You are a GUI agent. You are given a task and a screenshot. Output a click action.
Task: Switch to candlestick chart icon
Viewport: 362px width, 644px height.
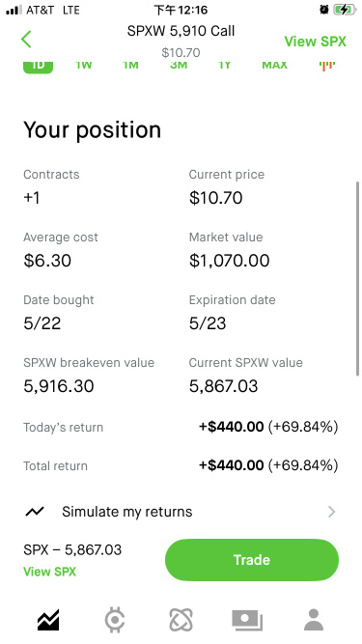coord(327,66)
